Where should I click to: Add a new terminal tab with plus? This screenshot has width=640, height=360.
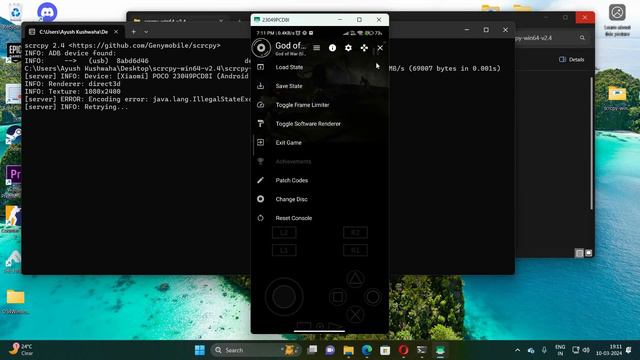pos(133,31)
